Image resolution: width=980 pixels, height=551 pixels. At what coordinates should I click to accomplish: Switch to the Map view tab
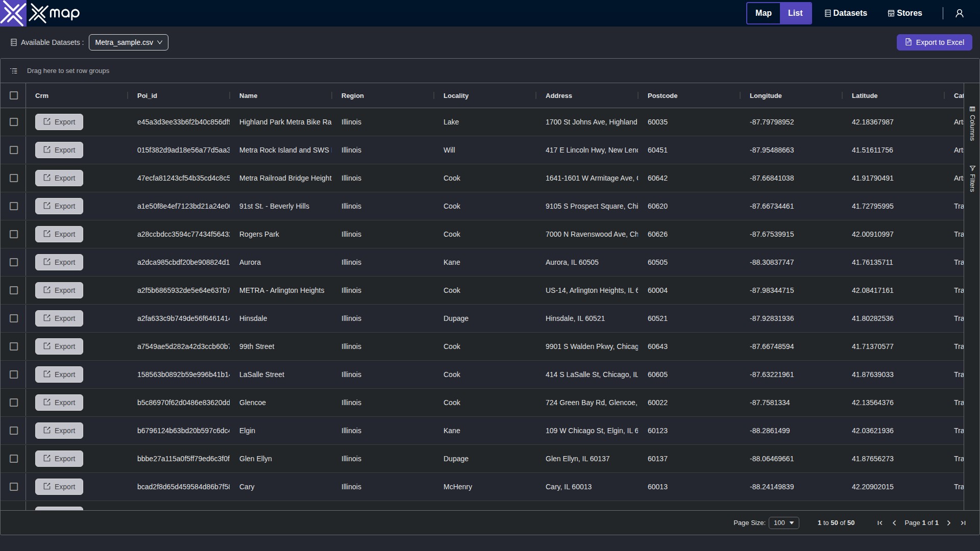pos(763,13)
